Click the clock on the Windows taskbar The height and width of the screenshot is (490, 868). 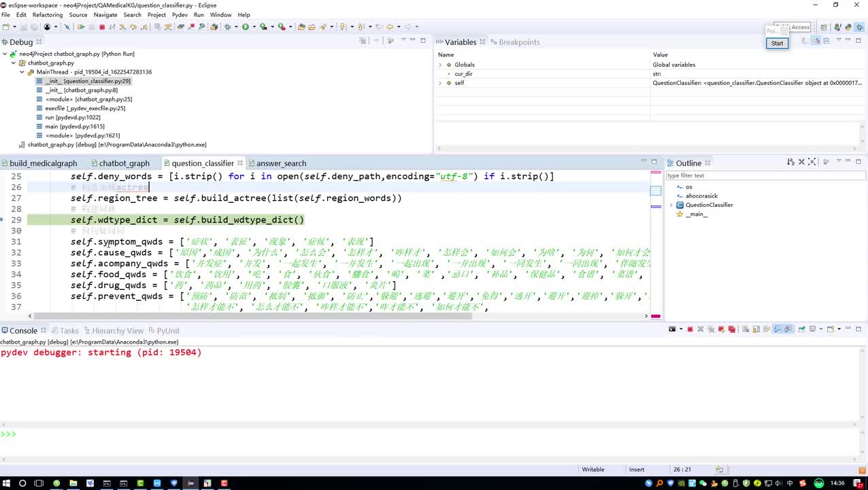(838, 483)
